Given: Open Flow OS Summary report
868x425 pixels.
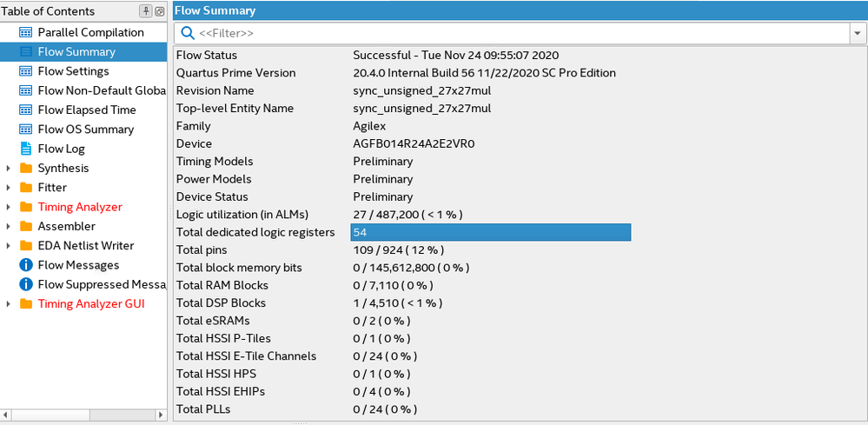Looking at the screenshot, I should point(85,129).
